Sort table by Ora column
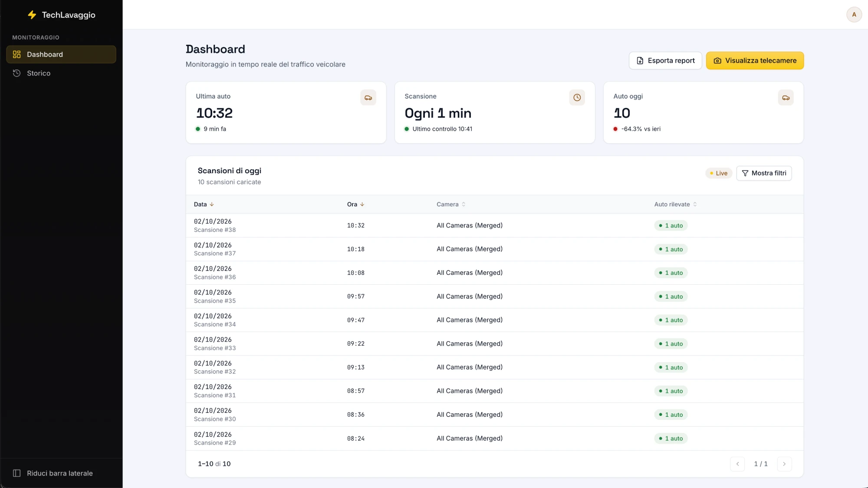 pyautogui.click(x=356, y=204)
